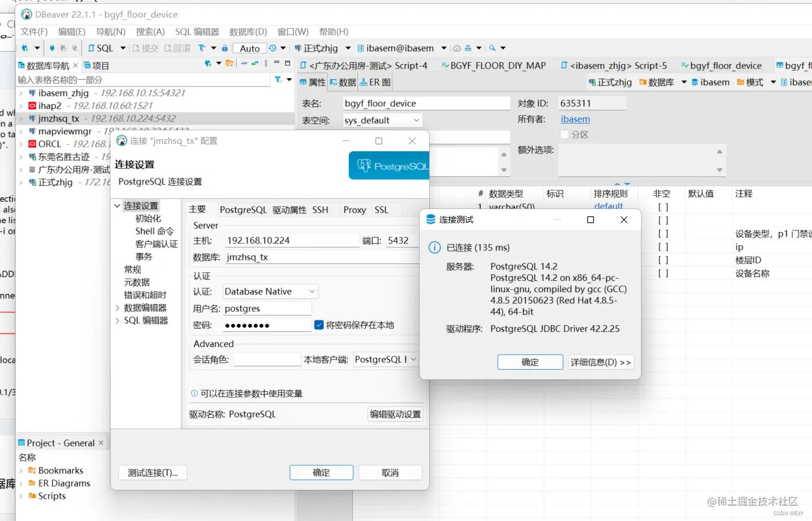Image resolution: width=812 pixels, height=521 pixels.
Task: Open the 文件(F) menu
Action: pos(34,32)
